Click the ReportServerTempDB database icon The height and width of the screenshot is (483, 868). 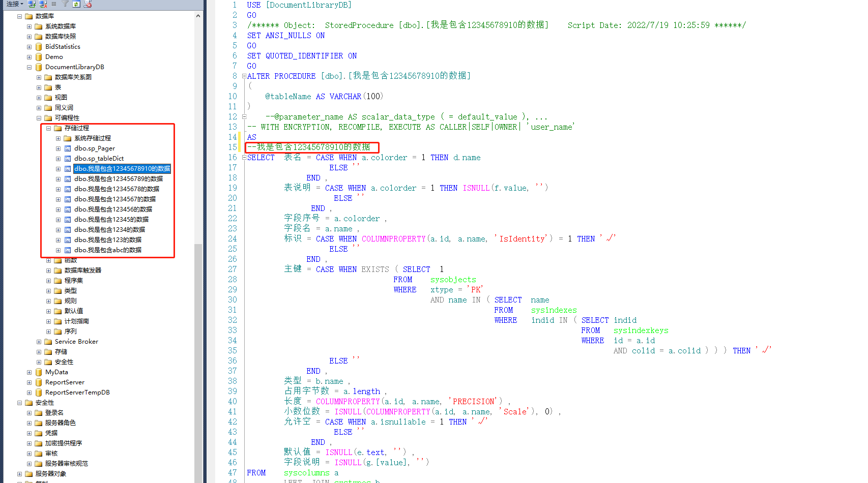tap(39, 393)
